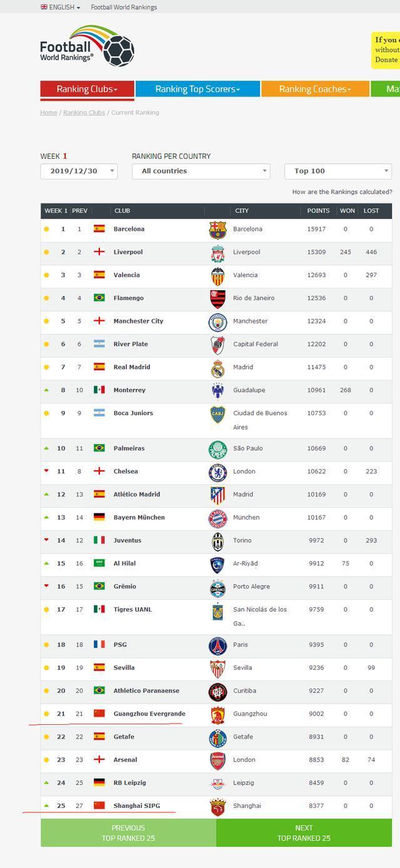Click the Barcelona club crest
This screenshot has width=400, height=868.
[x=217, y=230]
